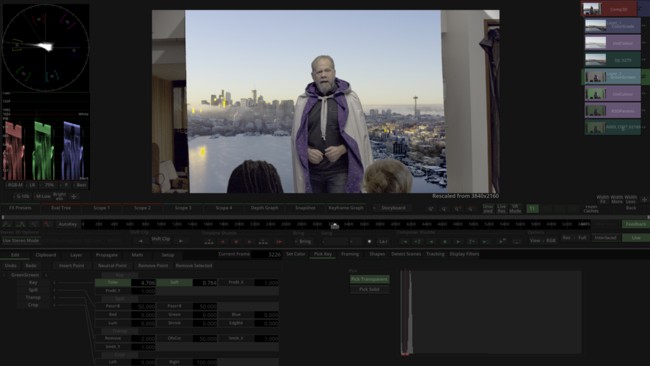
Task: Switch to the Tracking tab
Action: (x=435, y=254)
